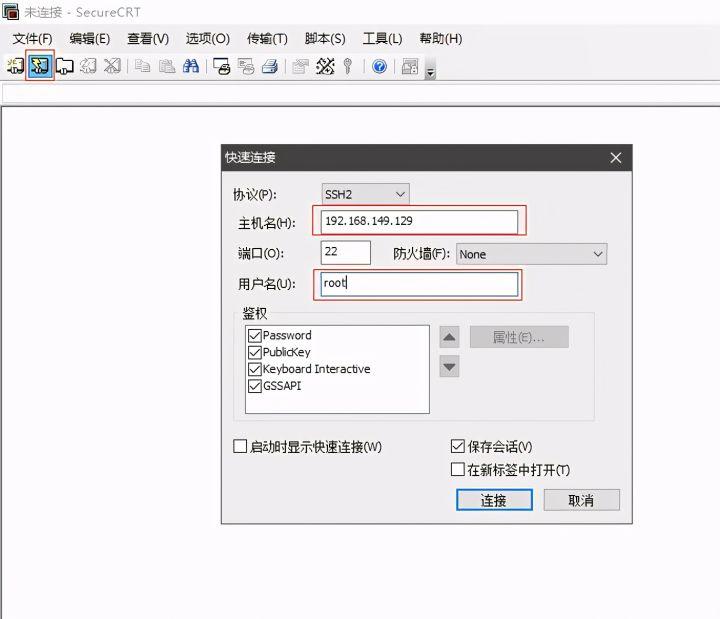Expand the 协议 SSH2 dropdown
Screen dimensions: 720x619
point(365,194)
